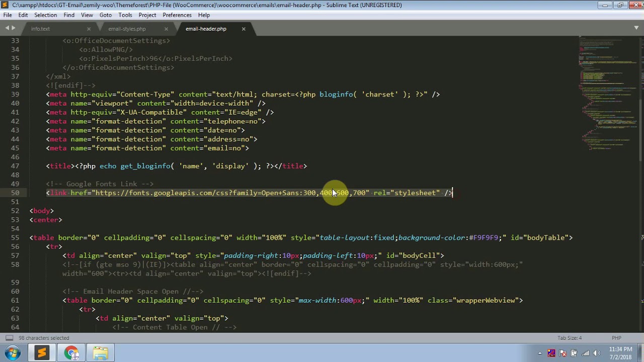Open the File menu

coord(8,15)
